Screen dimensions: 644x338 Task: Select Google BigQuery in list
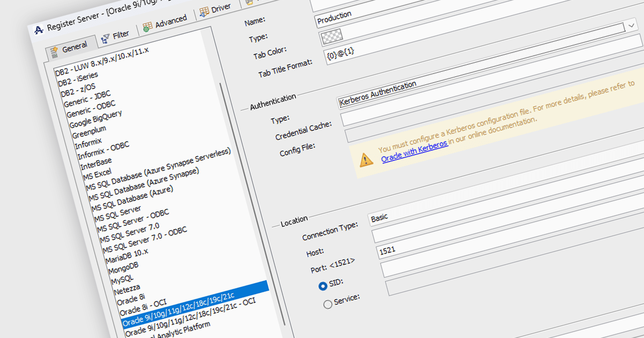click(x=96, y=120)
